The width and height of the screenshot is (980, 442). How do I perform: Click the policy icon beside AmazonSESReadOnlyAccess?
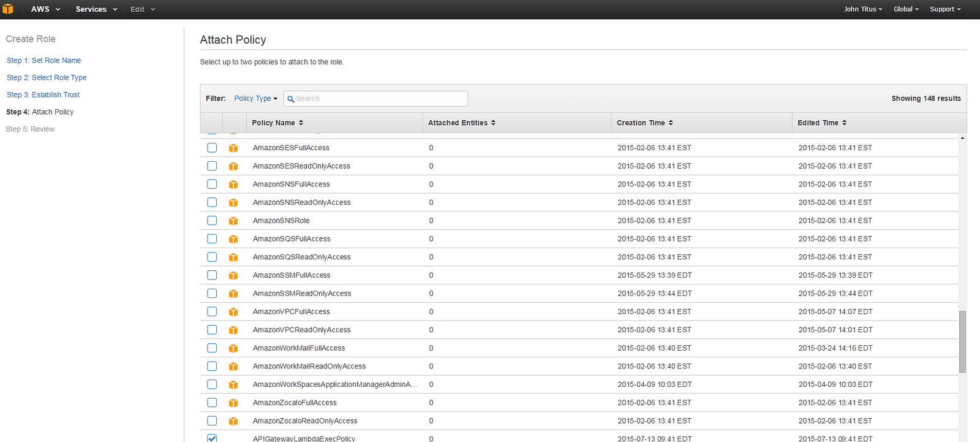pos(233,166)
